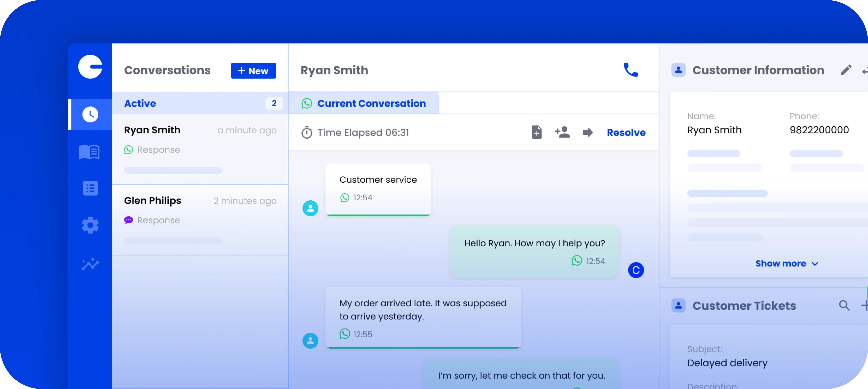Edit customer information with pencil icon
868x389 pixels.
[846, 70]
